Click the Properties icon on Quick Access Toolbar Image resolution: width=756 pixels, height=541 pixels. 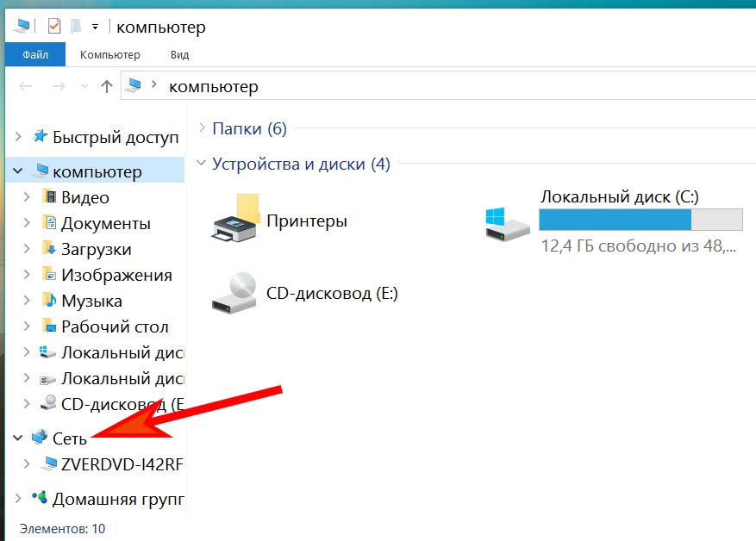tap(55, 24)
